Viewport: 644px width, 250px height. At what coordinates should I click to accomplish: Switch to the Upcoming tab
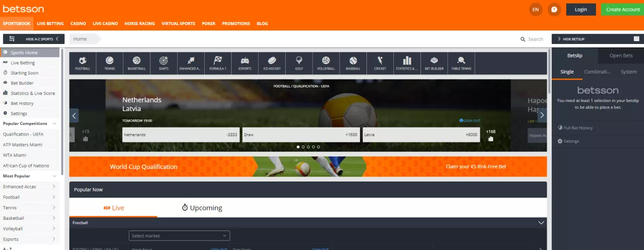tap(202, 207)
